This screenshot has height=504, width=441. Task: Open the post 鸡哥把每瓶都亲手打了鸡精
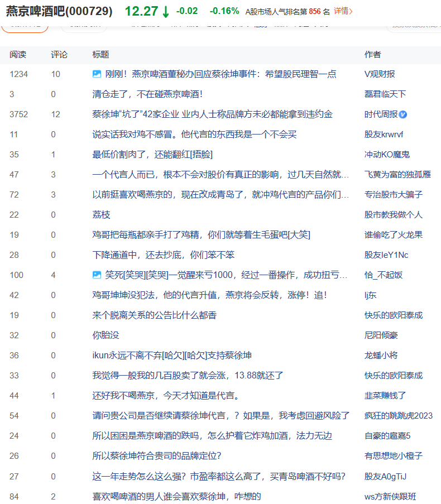[201, 235]
